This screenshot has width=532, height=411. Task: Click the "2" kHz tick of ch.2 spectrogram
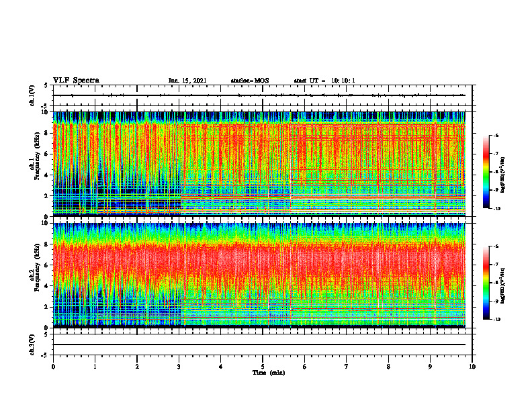tap(47, 307)
